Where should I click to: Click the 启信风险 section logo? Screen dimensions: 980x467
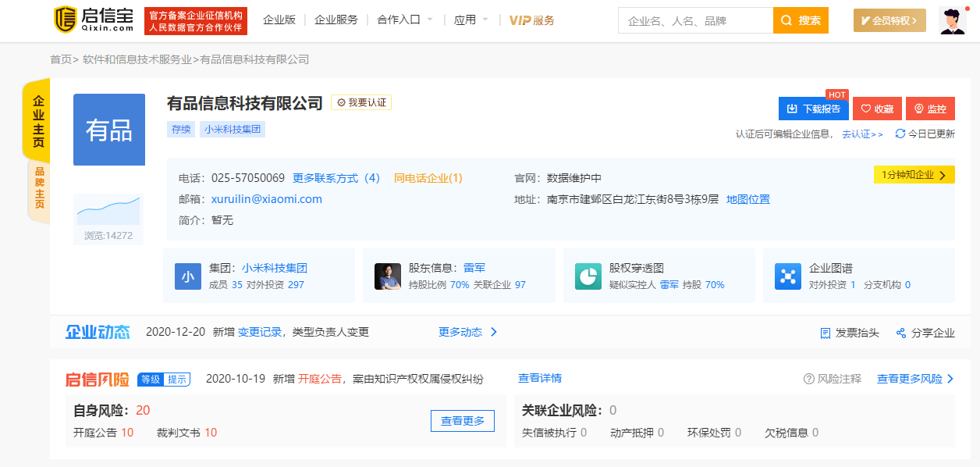[97, 380]
